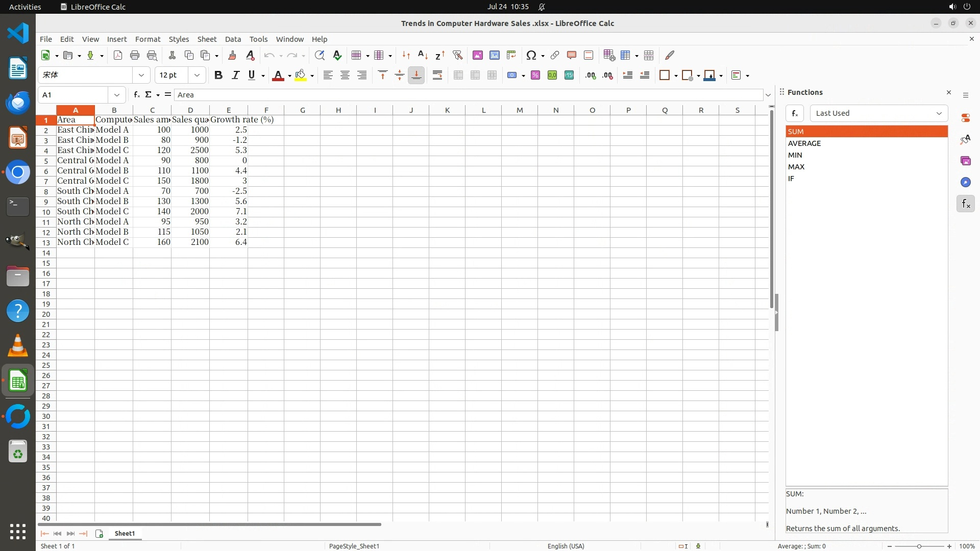Screen dimensions: 980x551
Task: Expand the font name dropdown
Action: click(x=141, y=75)
